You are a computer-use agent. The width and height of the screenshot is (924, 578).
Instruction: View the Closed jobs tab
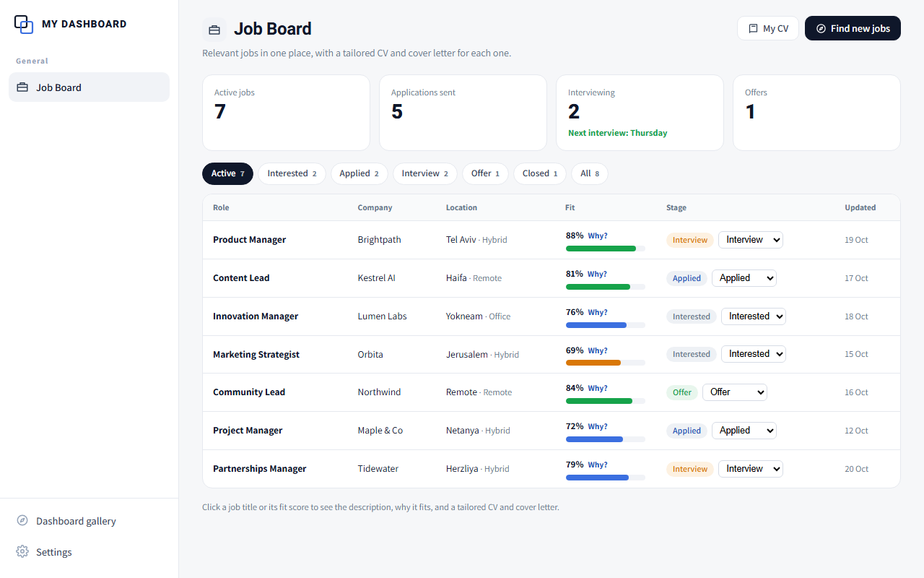click(540, 173)
